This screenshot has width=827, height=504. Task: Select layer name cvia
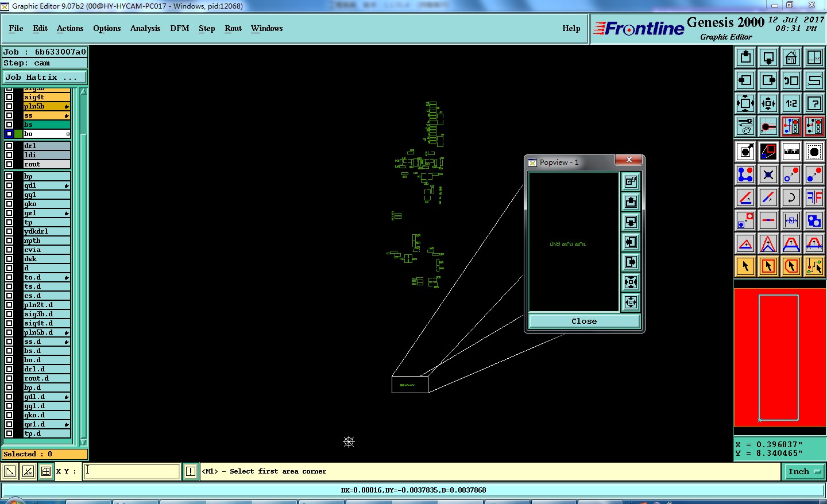point(47,250)
